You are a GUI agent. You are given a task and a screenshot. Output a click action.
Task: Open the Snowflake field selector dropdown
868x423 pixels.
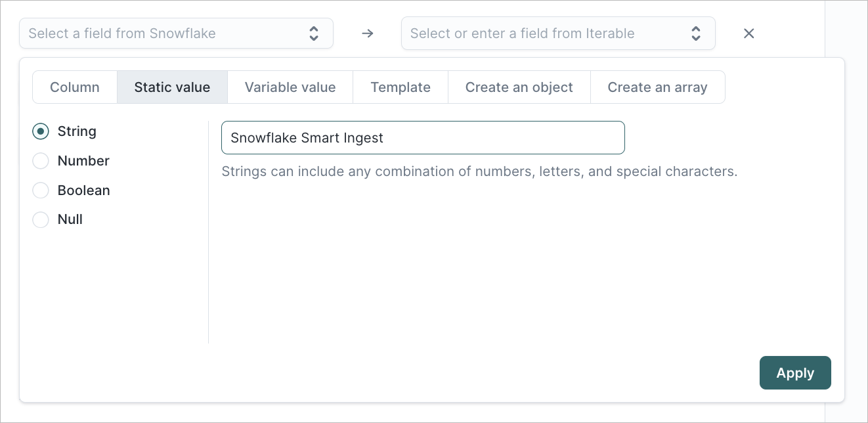coord(176,33)
